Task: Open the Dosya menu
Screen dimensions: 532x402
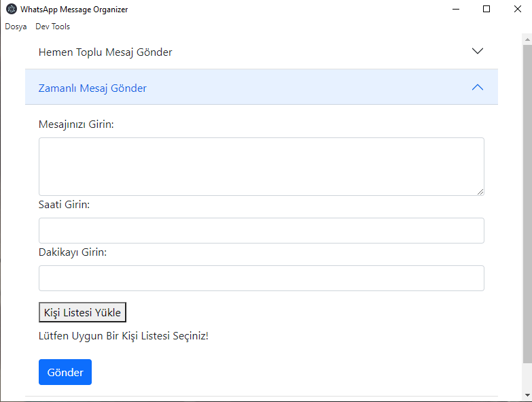Action: [16, 27]
